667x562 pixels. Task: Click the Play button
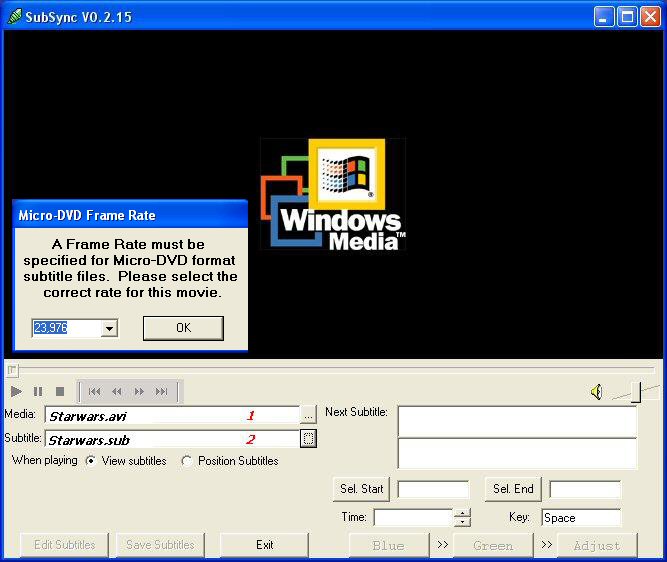coord(16,391)
